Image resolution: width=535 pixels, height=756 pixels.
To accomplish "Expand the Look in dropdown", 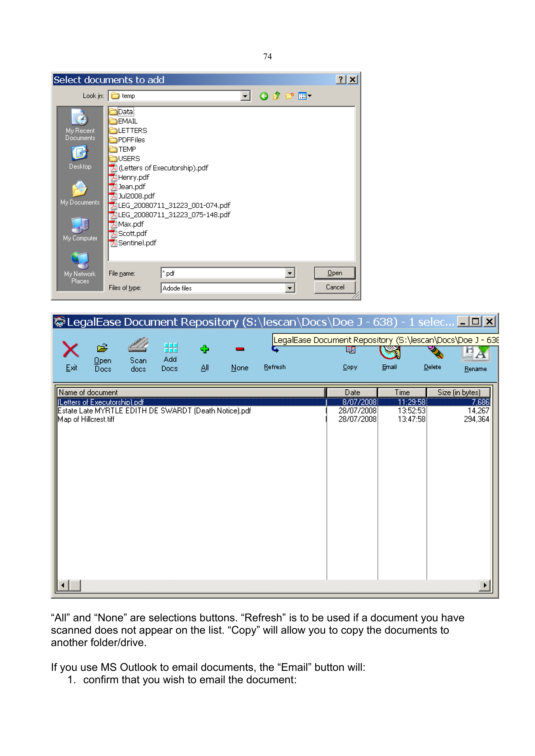I will [245, 96].
